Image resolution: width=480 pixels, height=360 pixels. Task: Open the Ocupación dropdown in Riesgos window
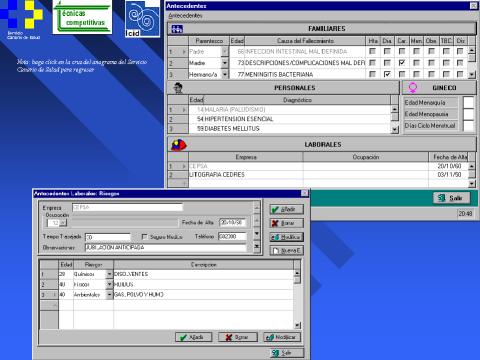(x=63, y=223)
